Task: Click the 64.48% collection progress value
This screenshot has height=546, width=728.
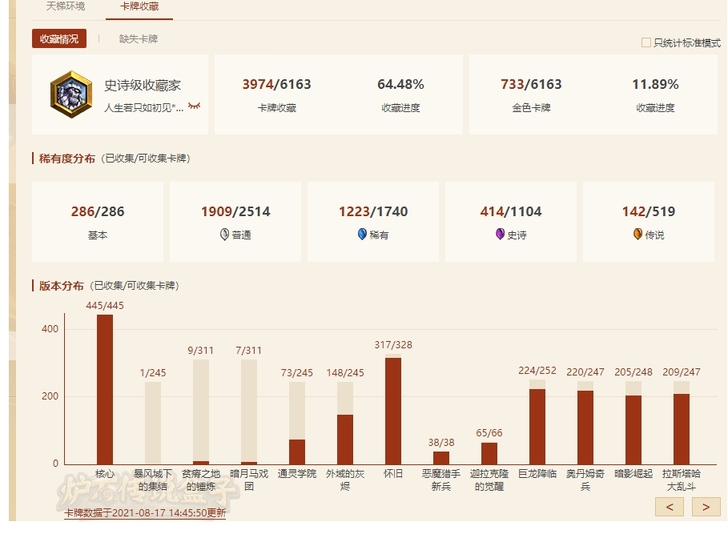Action: pos(401,84)
